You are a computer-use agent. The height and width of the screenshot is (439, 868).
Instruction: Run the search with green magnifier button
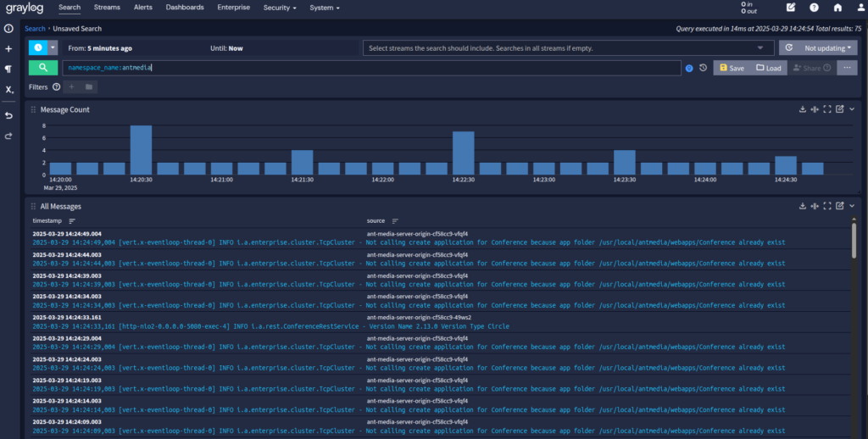click(43, 68)
